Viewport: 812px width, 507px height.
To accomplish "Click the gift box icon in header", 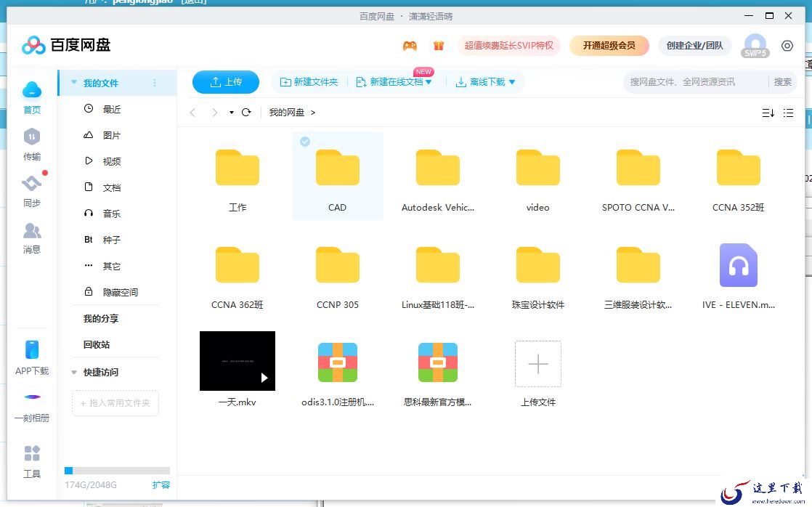I will (x=439, y=46).
